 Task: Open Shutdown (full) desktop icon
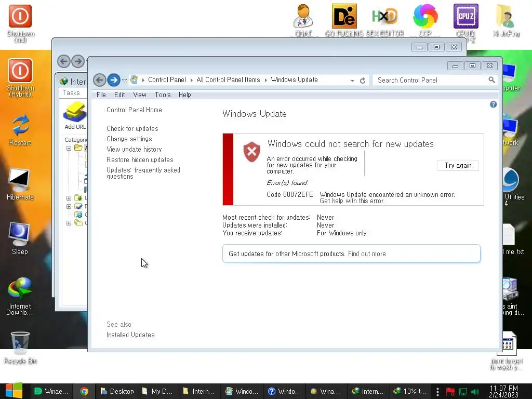click(20, 23)
